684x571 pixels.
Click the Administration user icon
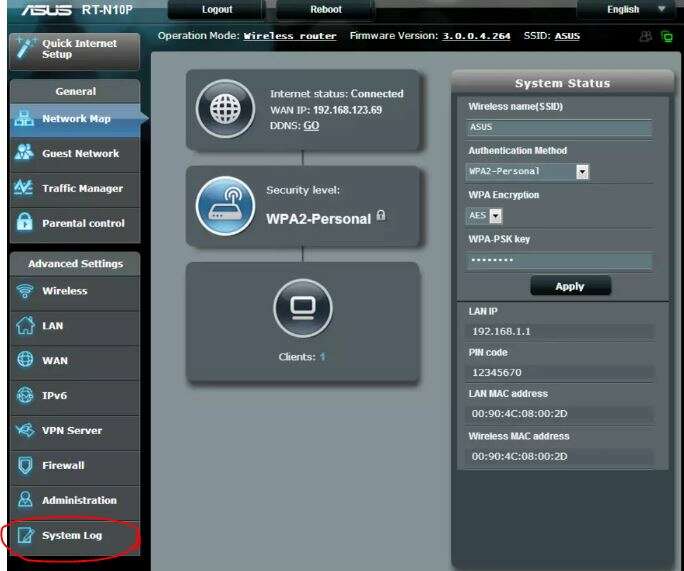25,499
